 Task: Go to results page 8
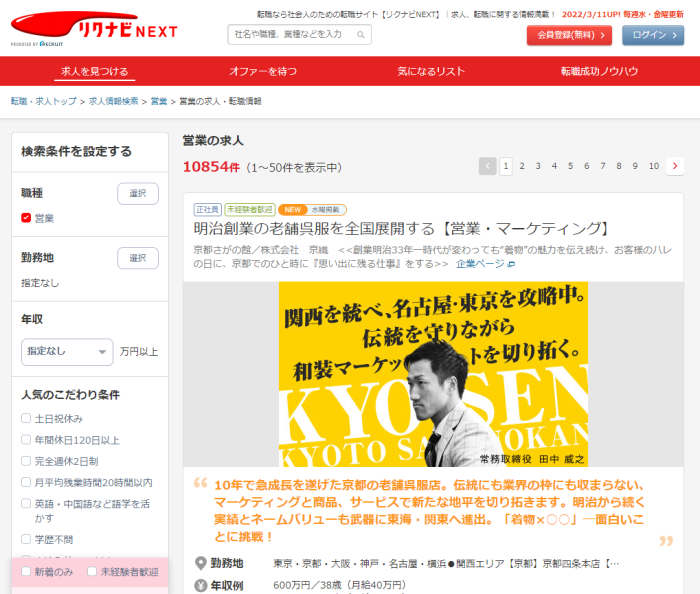click(x=619, y=166)
